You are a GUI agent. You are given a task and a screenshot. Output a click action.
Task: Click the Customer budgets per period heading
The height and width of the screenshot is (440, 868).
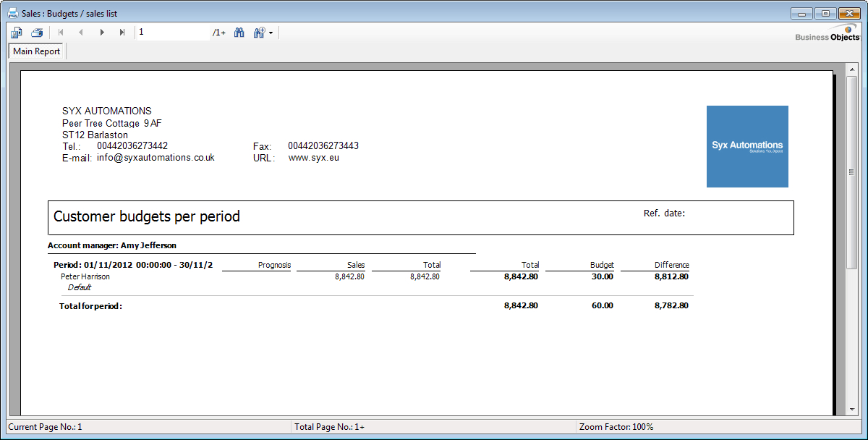pos(147,216)
